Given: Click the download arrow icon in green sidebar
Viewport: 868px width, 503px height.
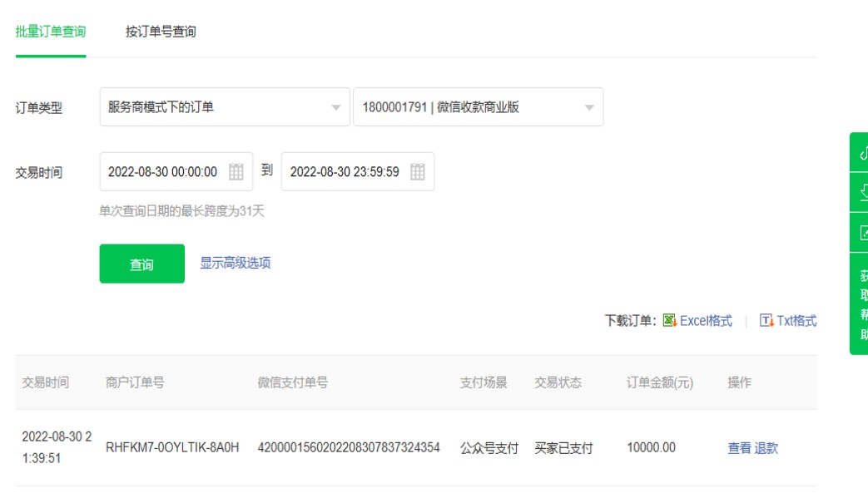Looking at the screenshot, I should [x=861, y=193].
